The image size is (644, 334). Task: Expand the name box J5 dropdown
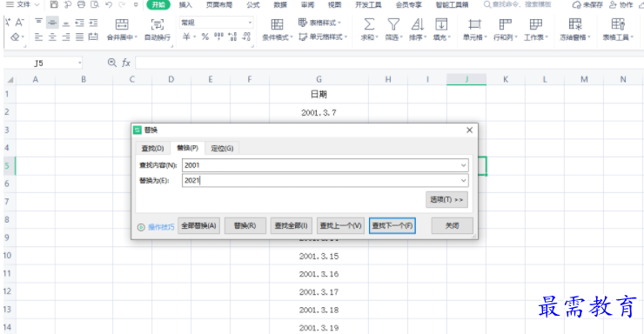(80, 63)
